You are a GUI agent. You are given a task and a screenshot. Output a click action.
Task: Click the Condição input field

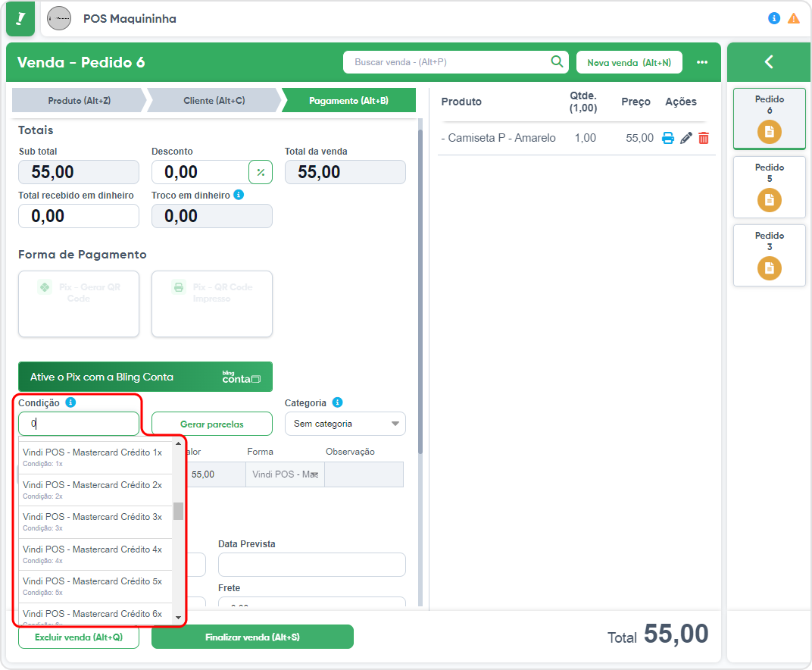tap(79, 424)
